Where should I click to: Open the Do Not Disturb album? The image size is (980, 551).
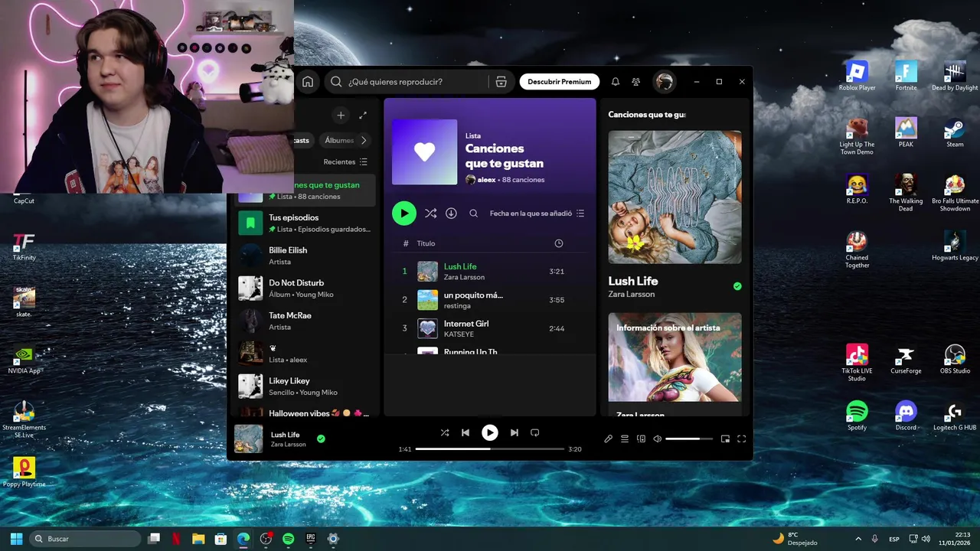(x=305, y=289)
